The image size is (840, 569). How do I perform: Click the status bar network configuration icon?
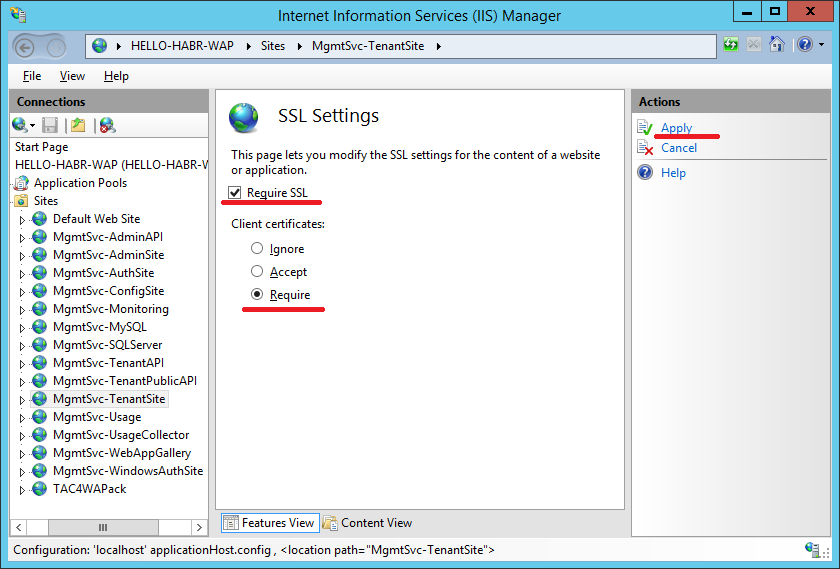(813, 550)
